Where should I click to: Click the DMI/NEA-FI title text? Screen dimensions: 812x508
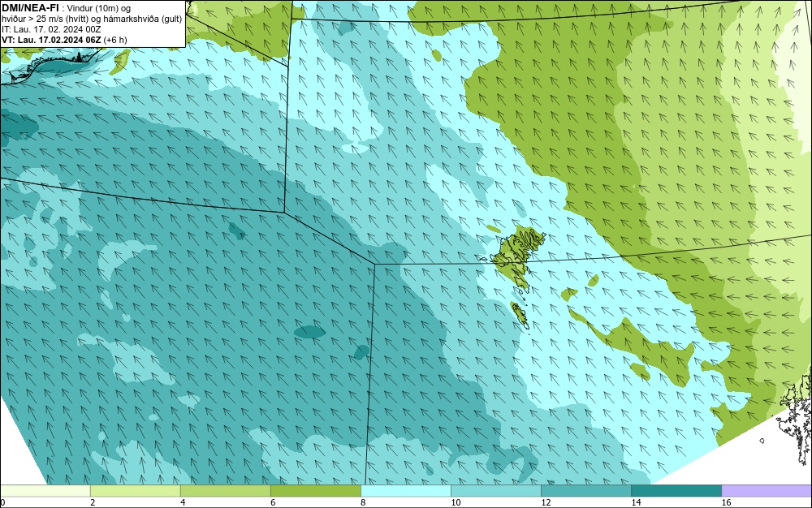pos(30,8)
